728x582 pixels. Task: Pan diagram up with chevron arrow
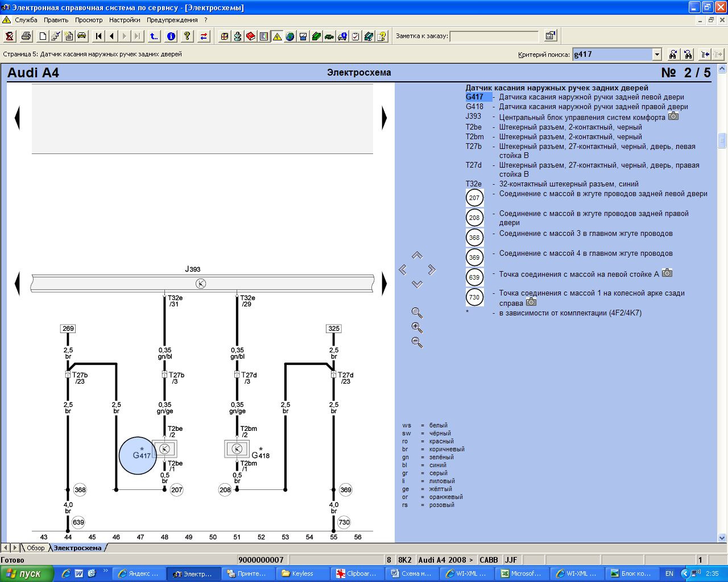(417, 256)
